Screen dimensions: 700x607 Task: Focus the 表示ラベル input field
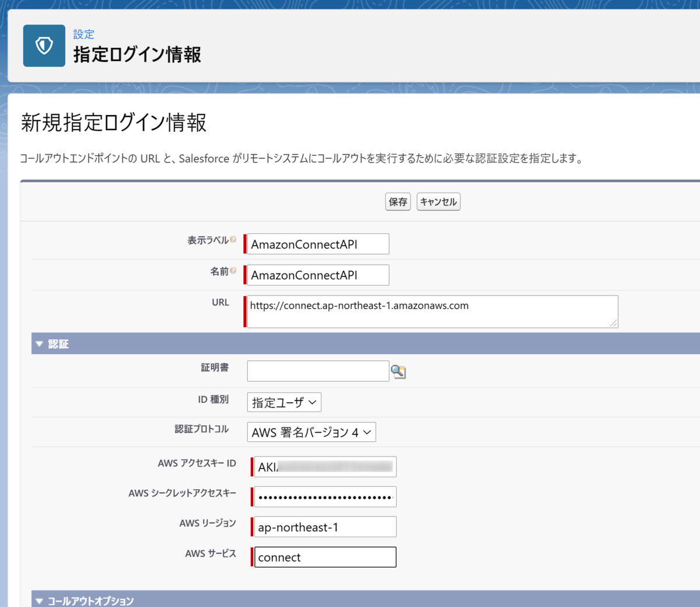318,244
